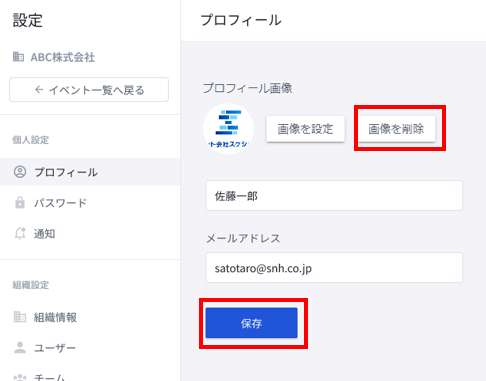486x381 pixels.
Task: Click the name field containing 佐藤一郎
Action: [x=334, y=196]
